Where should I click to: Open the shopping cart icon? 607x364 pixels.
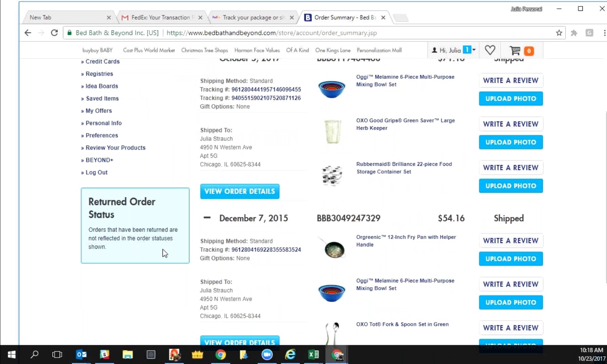pyautogui.click(x=515, y=51)
